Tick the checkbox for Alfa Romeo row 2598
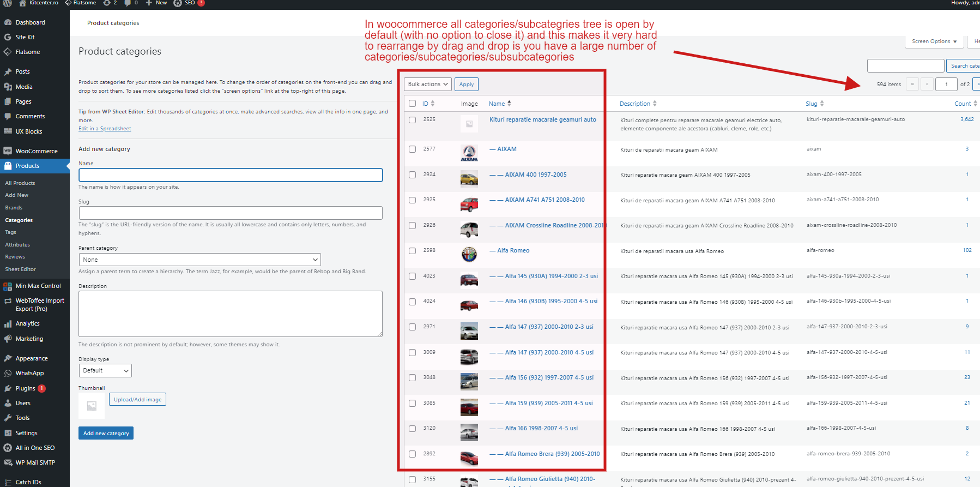The image size is (980, 487). point(412,251)
